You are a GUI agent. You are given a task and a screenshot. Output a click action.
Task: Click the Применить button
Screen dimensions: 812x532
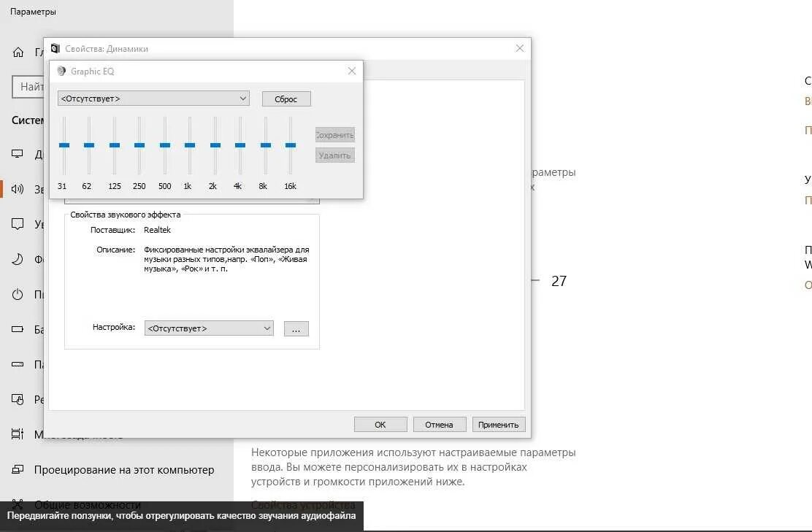click(499, 424)
